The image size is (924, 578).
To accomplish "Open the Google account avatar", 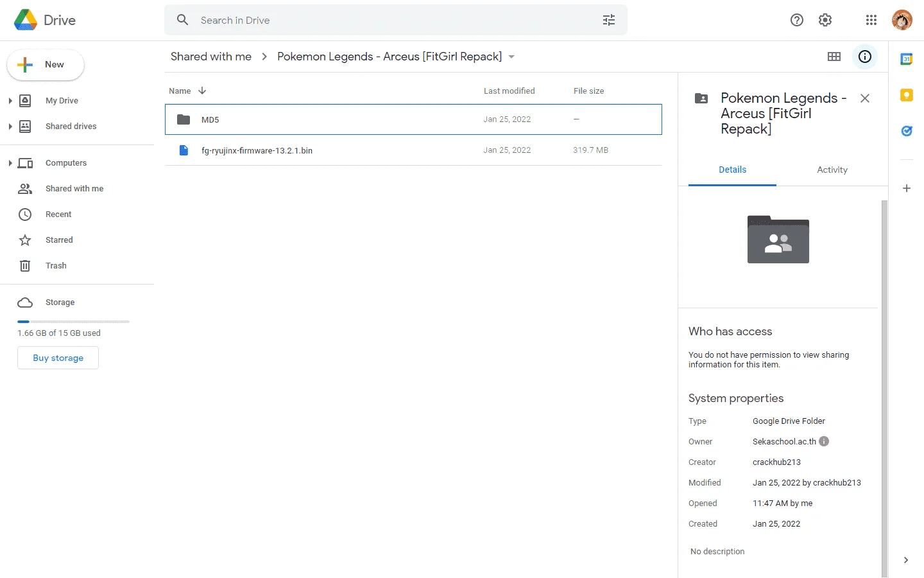I will click(902, 20).
